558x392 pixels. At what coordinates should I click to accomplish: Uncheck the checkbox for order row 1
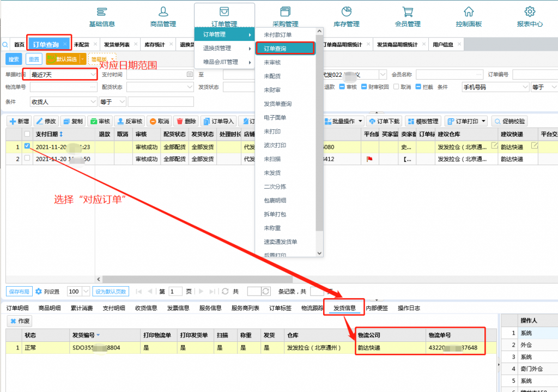[27, 146]
